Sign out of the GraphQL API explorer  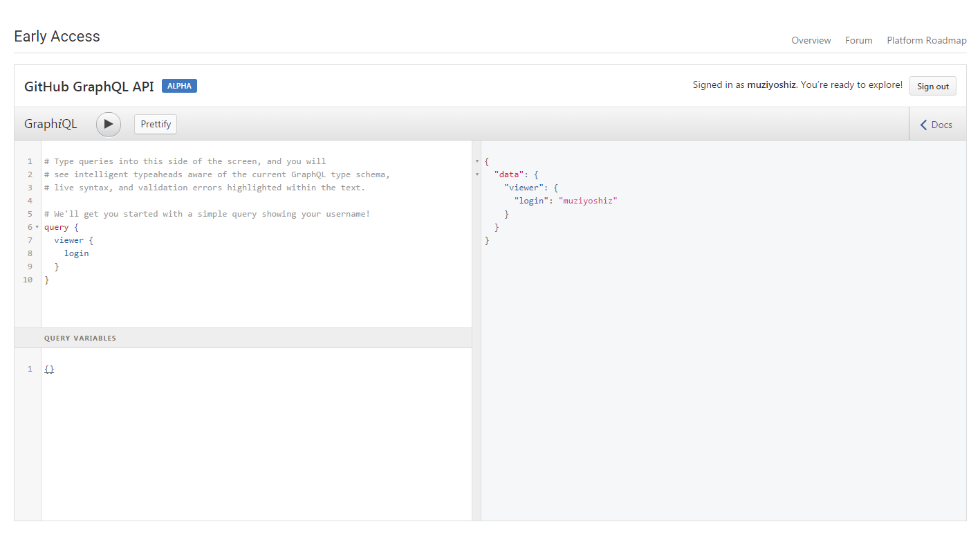pyautogui.click(x=932, y=86)
